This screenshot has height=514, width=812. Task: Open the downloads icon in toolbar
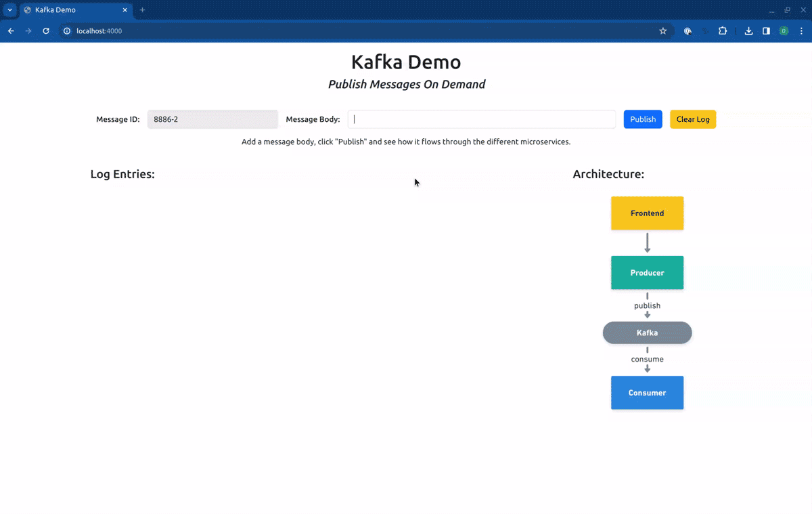click(x=749, y=31)
